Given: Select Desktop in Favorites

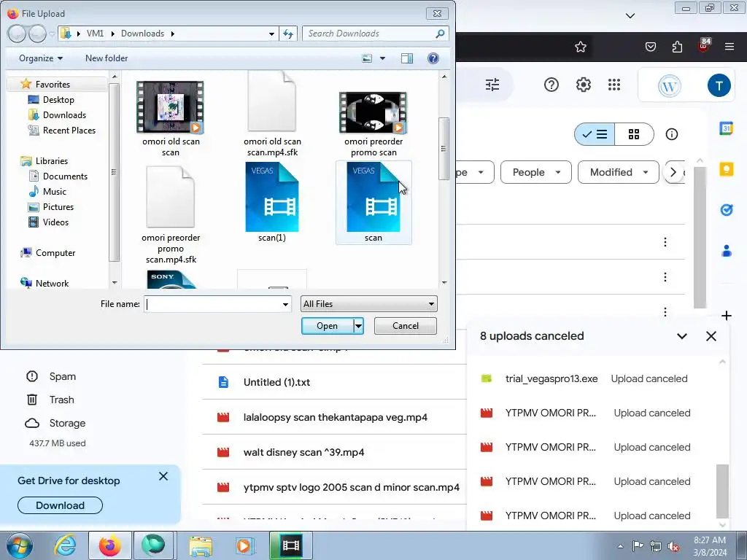Looking at the screenshot, I should [x=58, y=99].
